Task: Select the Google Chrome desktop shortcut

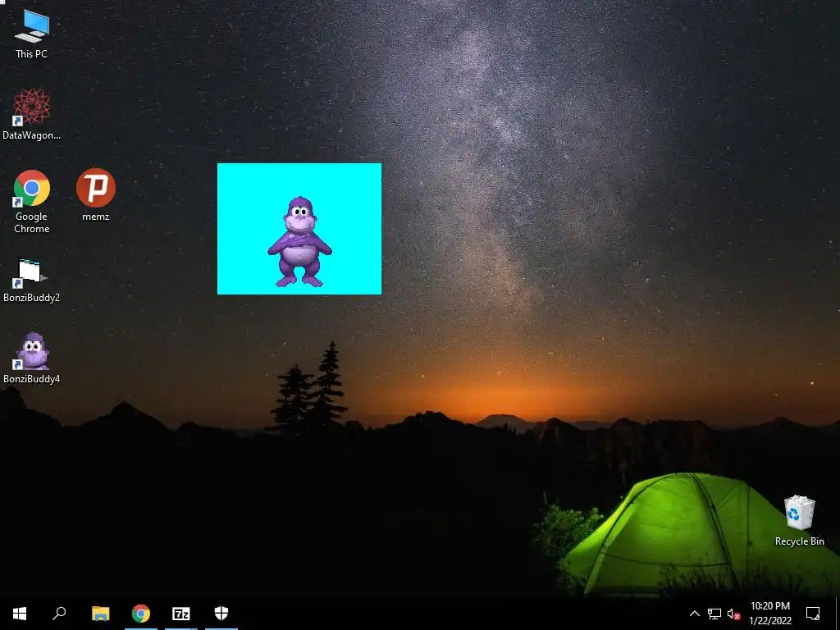Action: (32, 202)
